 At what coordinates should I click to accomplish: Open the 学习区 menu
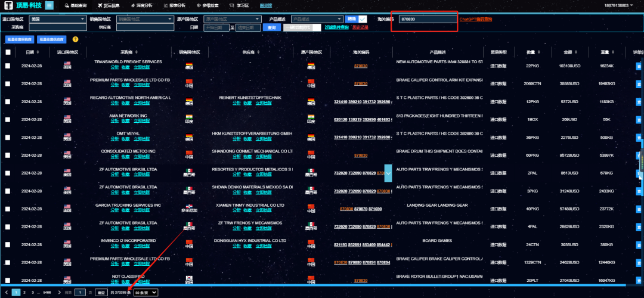tap(239, 5)
